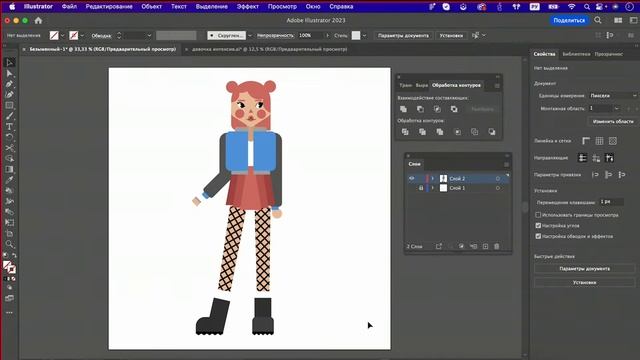Select the Selection tool (black arrow)
Viewport: 640px width, 360px height.
point(10,62)
